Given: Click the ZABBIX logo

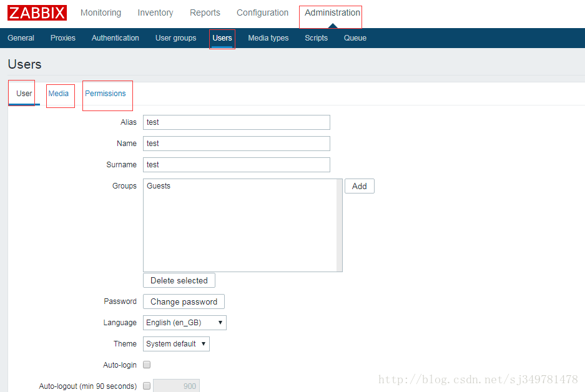Looking at the screenshot, I should [x=37, y=12].
